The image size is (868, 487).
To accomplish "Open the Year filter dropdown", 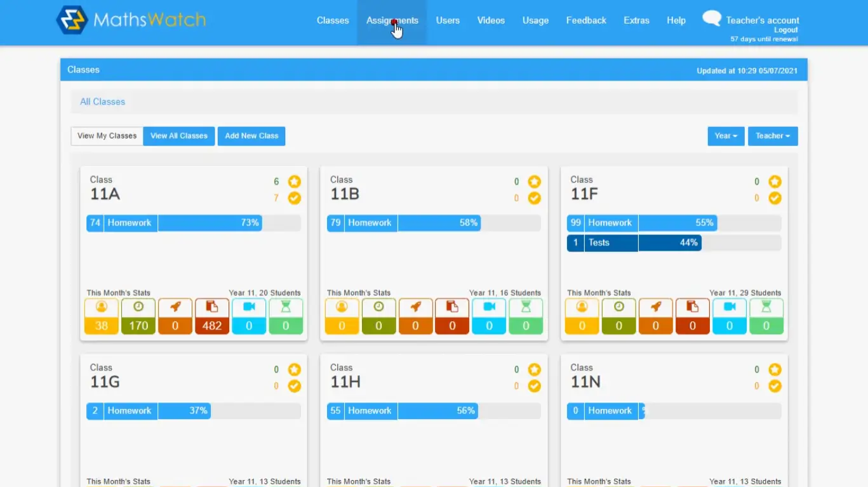I will 725,135.
